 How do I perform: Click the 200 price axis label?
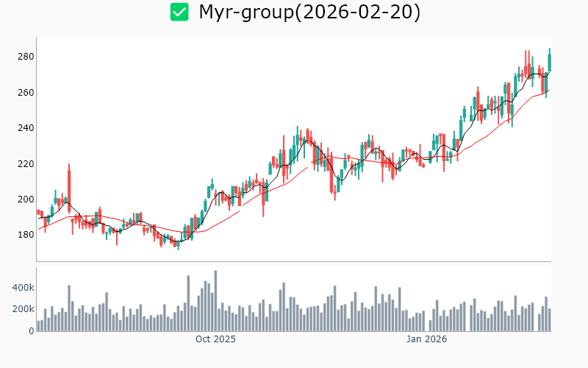[x=25, y=199]
